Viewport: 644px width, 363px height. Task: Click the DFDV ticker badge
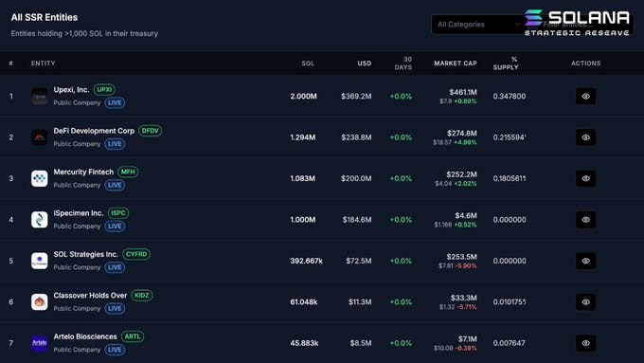[150, 131]
